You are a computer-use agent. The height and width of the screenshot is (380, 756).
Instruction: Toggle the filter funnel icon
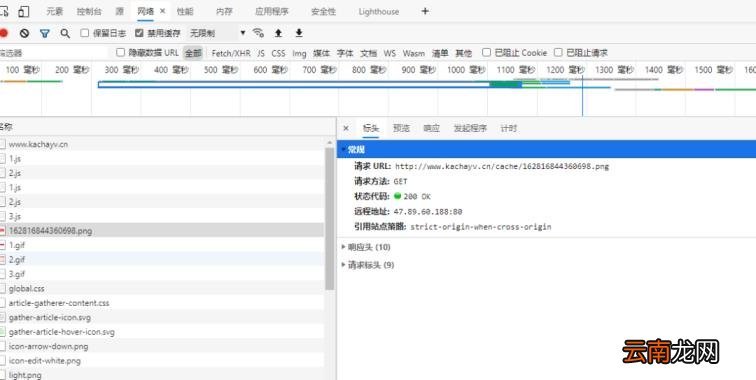tap(45, 33)
